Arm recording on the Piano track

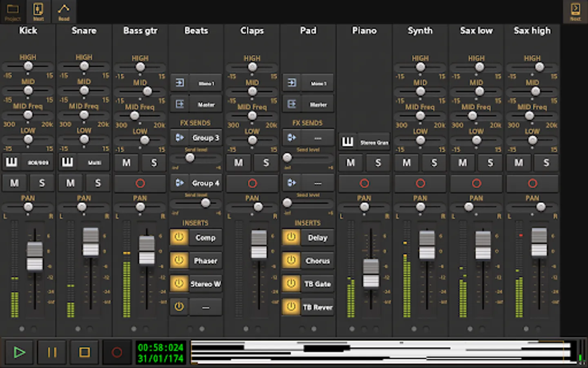pyautogui.click(x=364, y=183)
